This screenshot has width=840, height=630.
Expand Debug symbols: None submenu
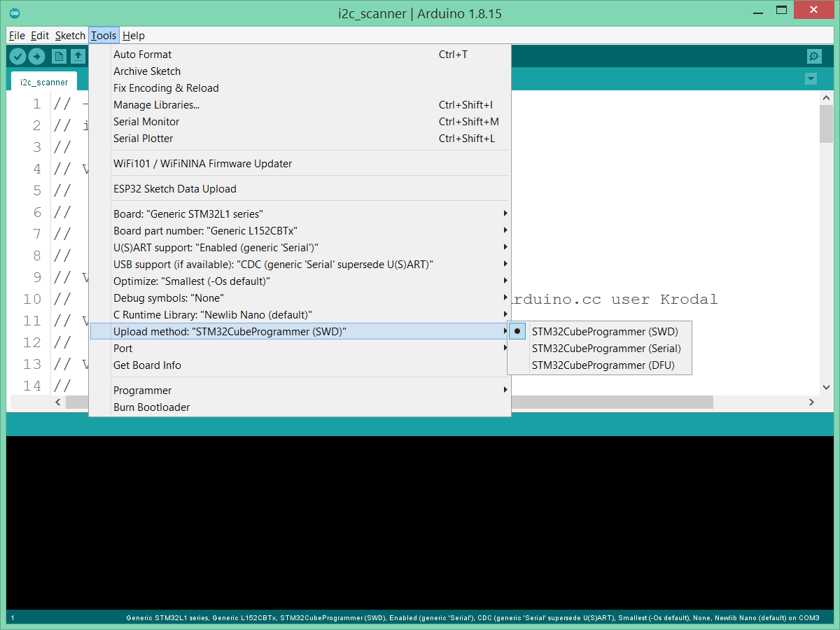(x=300, y=298)
